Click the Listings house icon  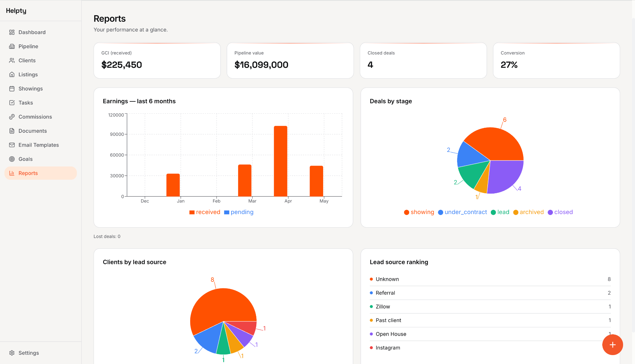[12, 75]
